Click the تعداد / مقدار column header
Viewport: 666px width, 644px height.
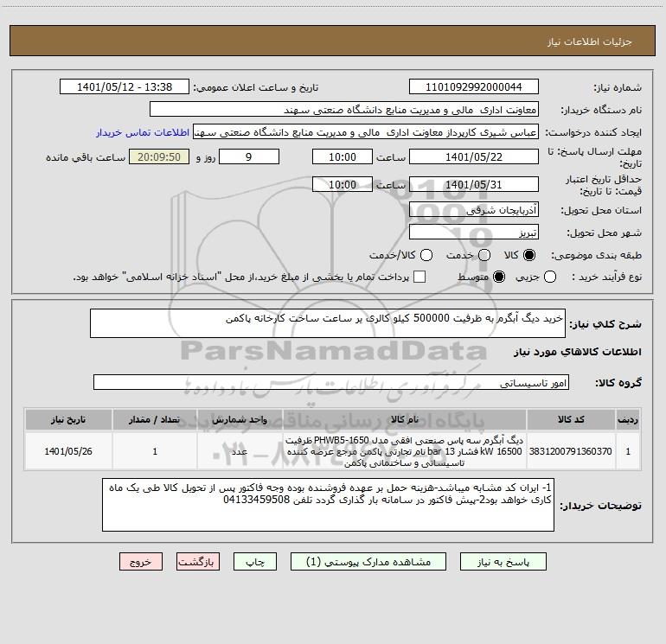click(x=155, y=419)
